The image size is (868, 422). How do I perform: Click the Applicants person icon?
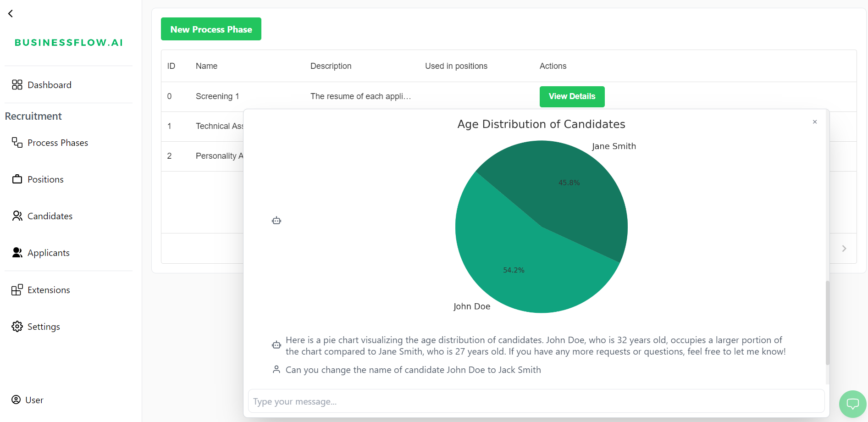point(17,253)
